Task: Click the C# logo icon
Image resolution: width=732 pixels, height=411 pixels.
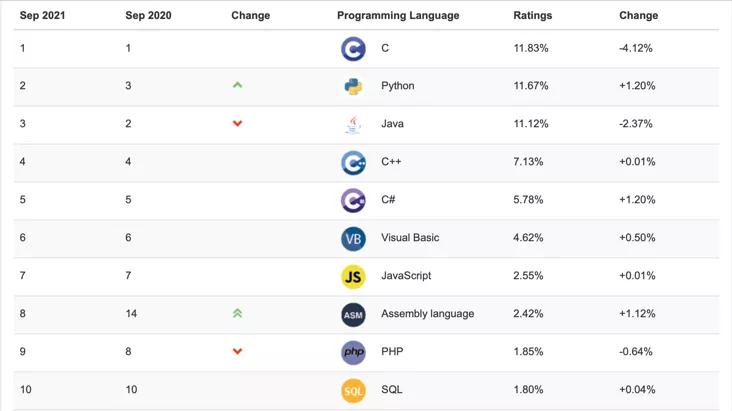Action: pos(353,200)
